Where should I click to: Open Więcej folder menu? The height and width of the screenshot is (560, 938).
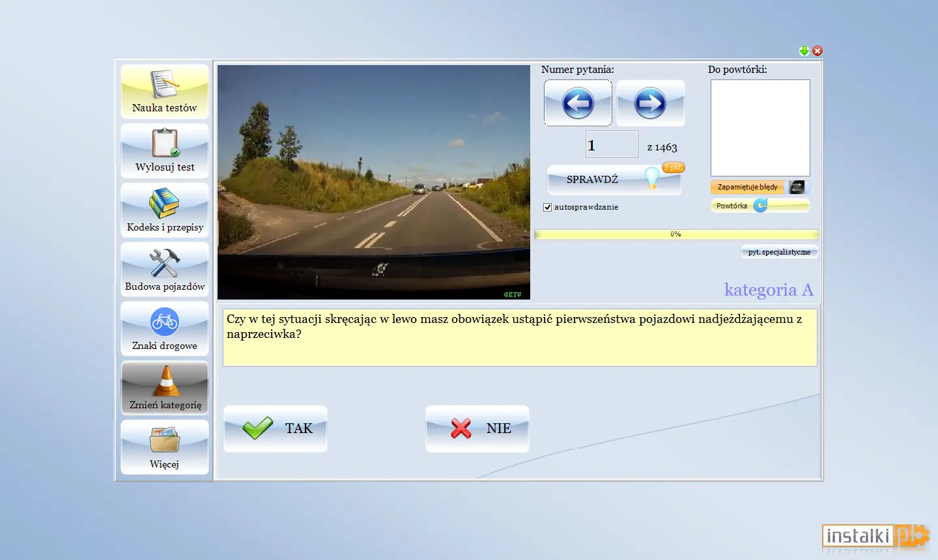click(165, 447)
